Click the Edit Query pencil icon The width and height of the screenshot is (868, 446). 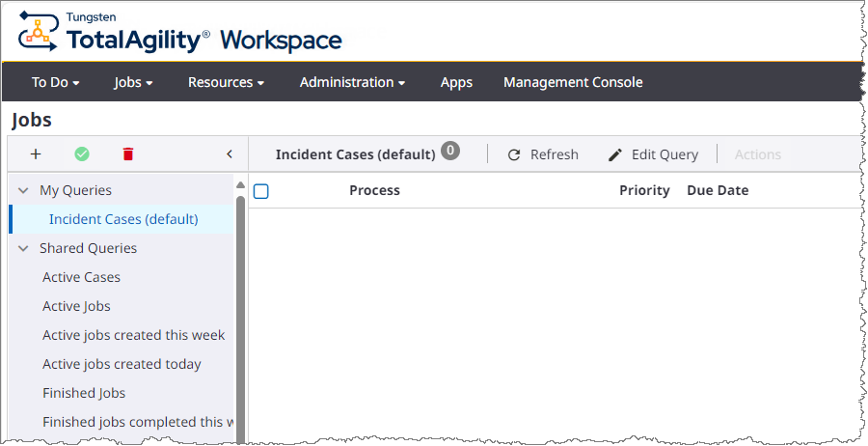[615, 155]
